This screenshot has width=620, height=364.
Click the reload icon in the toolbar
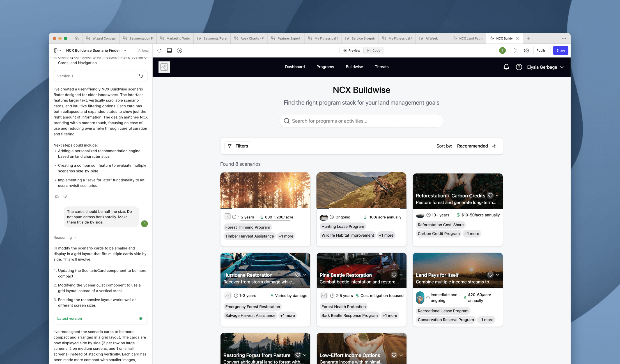[159, 50]
